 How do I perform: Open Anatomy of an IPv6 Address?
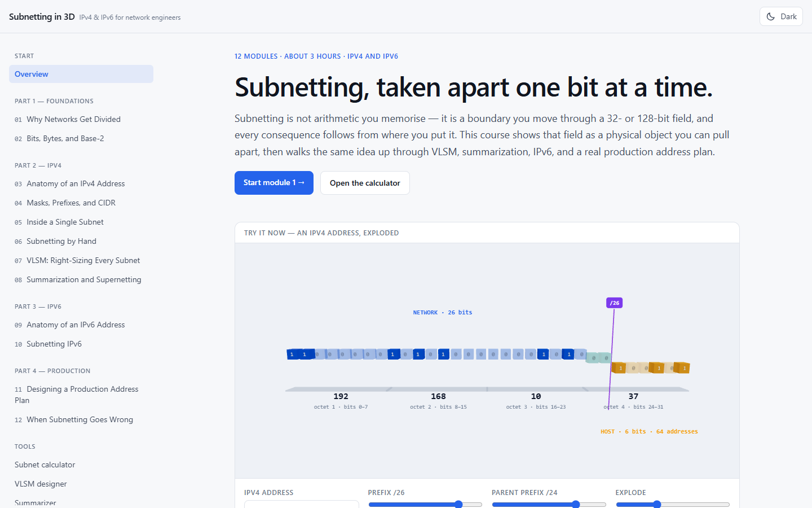click(81, 325)
